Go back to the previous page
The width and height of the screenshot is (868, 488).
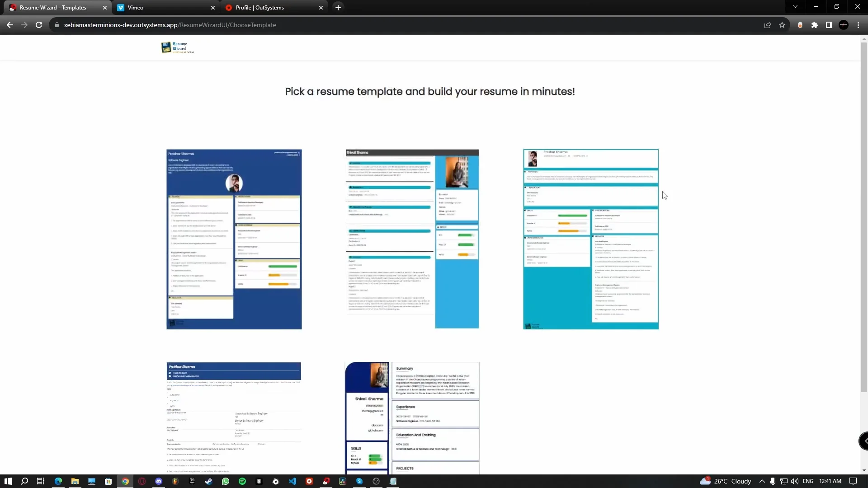pos(10,25)
